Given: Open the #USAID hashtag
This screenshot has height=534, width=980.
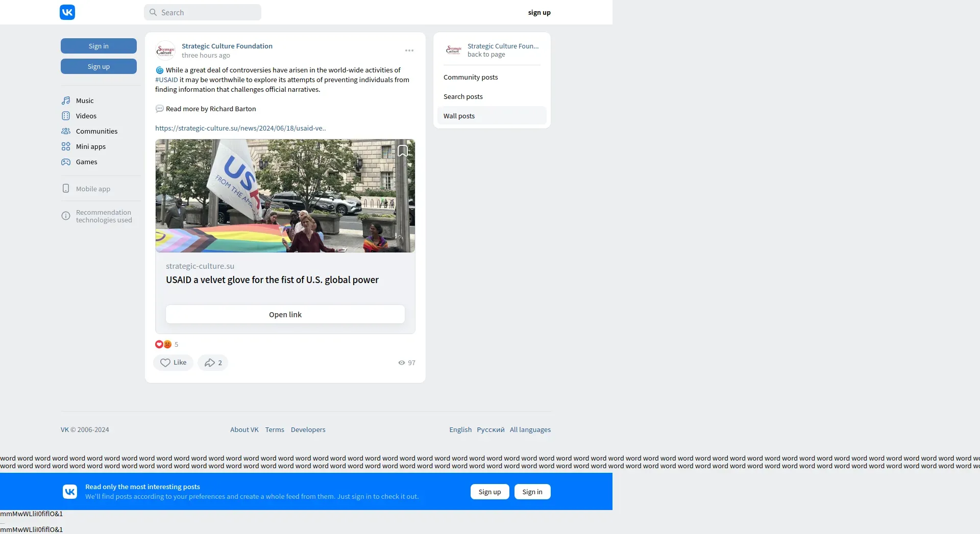Looking at the screenshot, I should coord(166,80).
